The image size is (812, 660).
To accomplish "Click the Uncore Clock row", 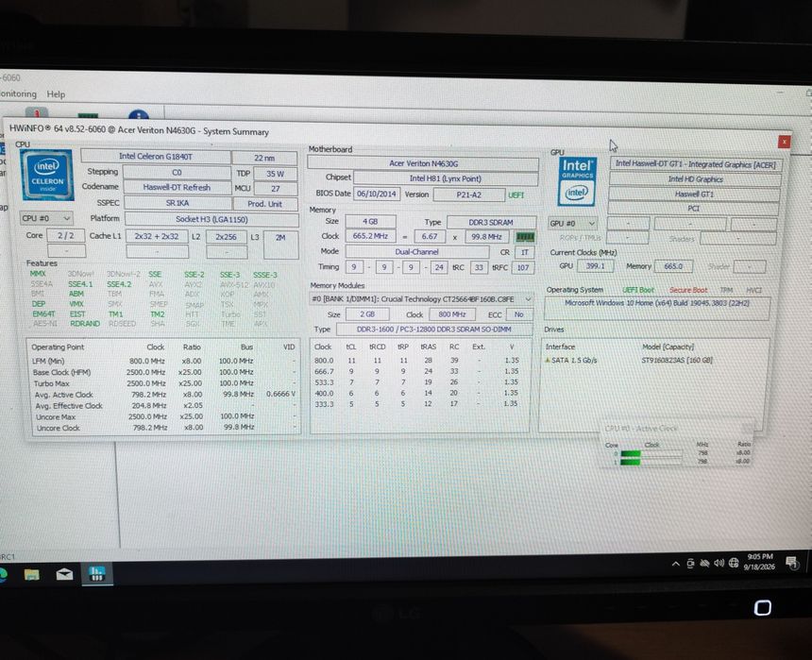I will 163,428.
